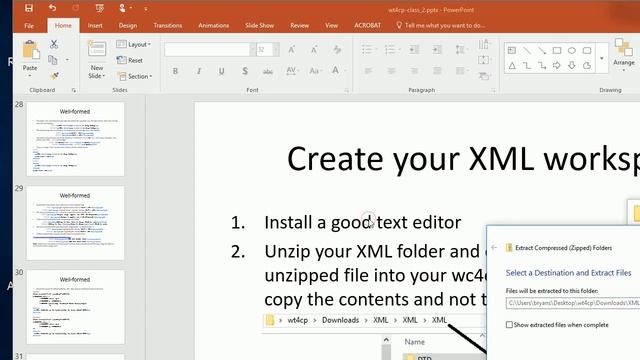Image resolution: width=640 pixels, height=360 pixels.
Task: Open line spacing options
Action: click(460, 50)
